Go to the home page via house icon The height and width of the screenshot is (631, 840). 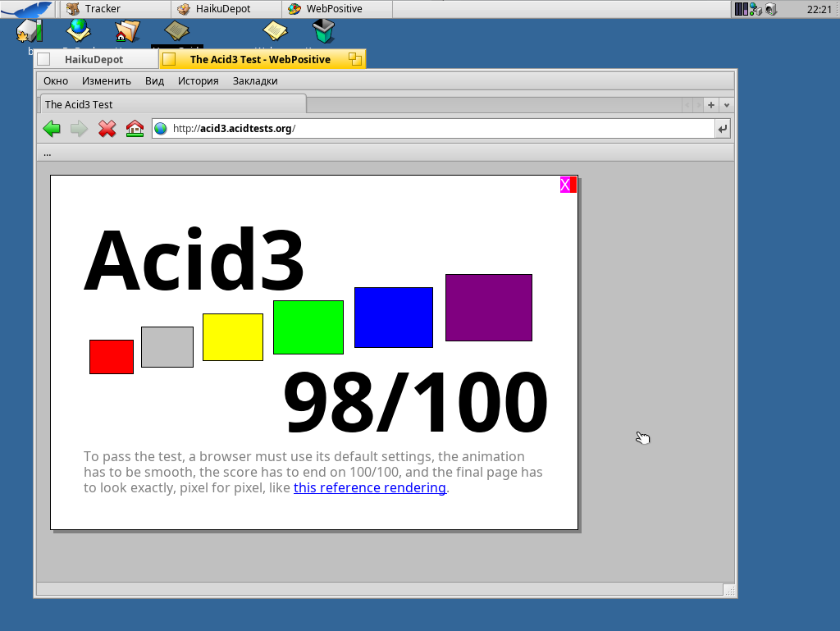pyautogui.click(x=135, y=129)
